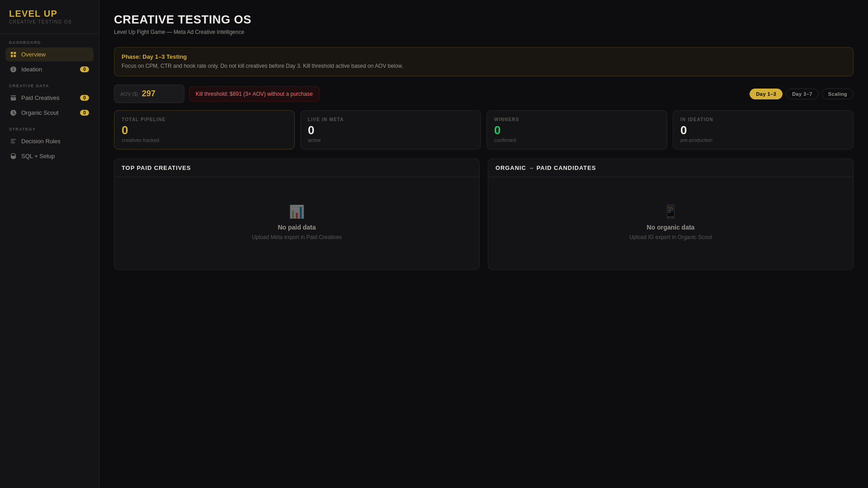
Task: Click the Kill threshold warning badge
Action: [x=254, y=94]
